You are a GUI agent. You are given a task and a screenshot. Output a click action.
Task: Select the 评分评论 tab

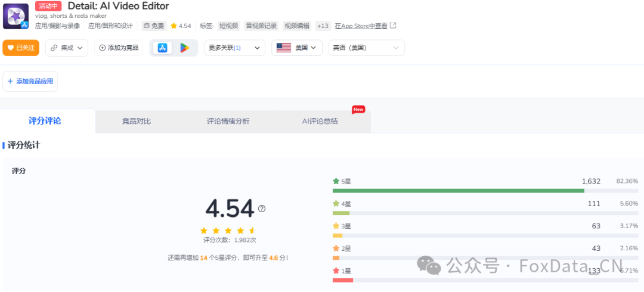click(x=45, y=121)
